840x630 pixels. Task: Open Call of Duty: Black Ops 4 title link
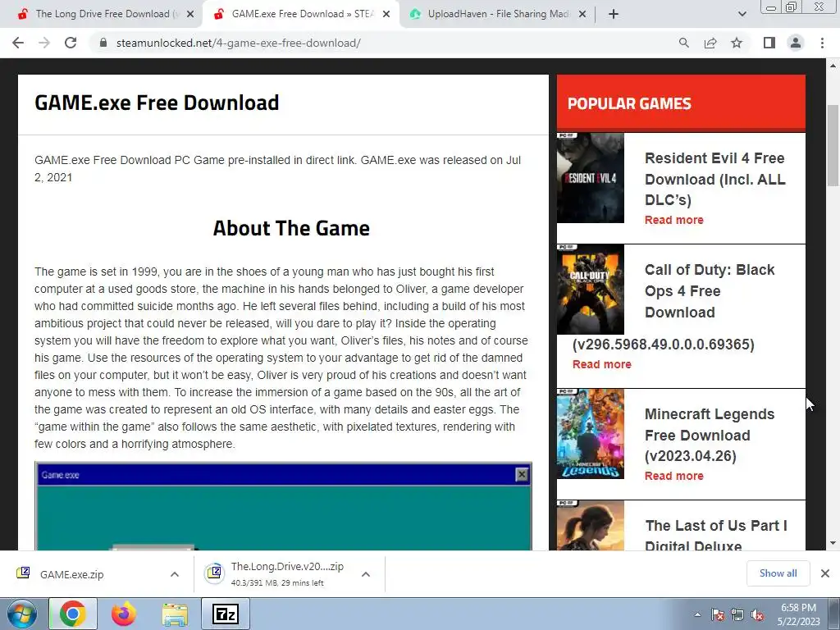pos(710,291)
